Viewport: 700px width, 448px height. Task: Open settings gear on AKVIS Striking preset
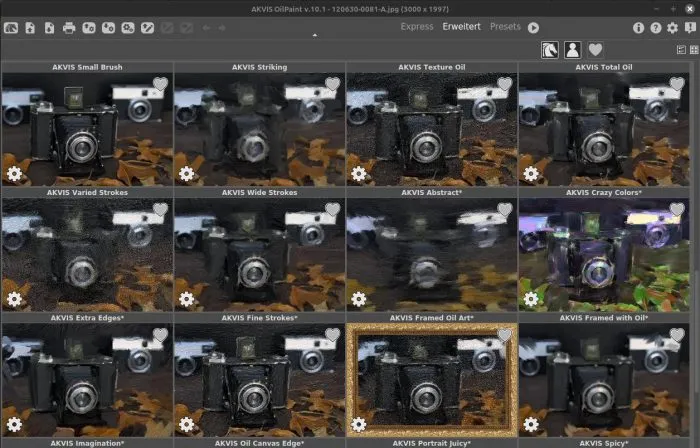[186, 173]
